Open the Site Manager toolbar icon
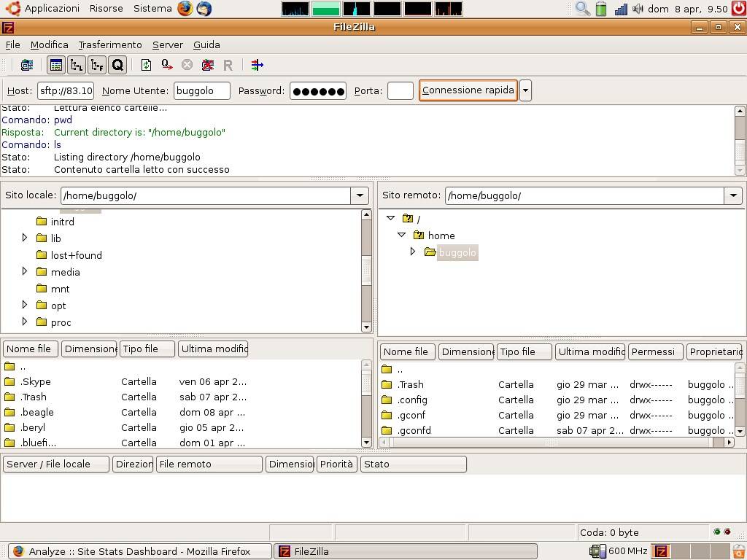This screenshot has height=560, width=747. [x=27, y=65]
